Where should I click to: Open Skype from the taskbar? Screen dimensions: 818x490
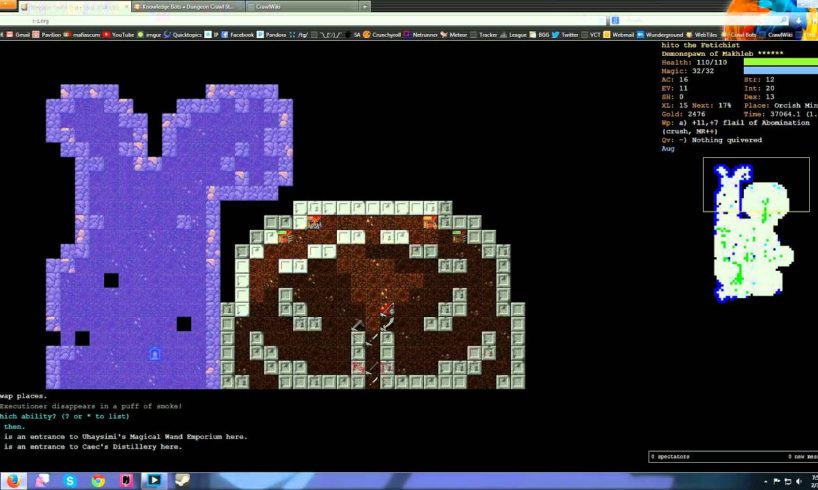[69, 481]
